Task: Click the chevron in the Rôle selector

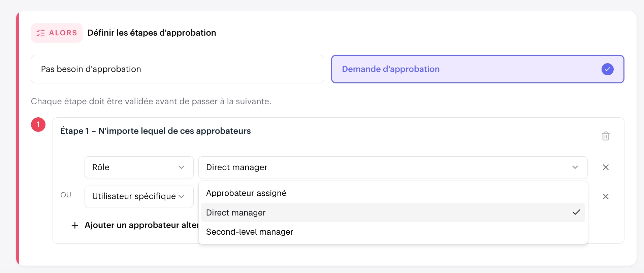Action: [181, 167]
